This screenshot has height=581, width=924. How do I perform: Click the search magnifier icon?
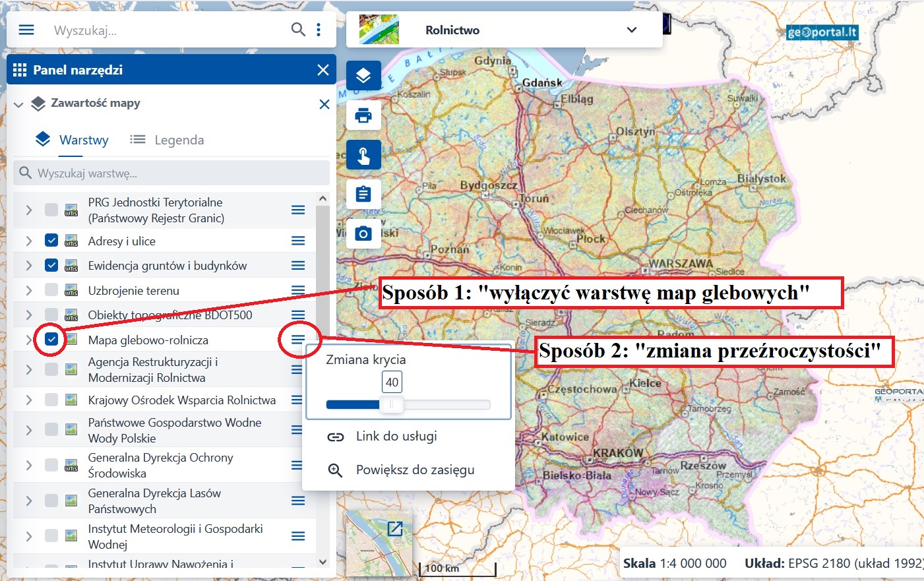(x=298, y=30)
